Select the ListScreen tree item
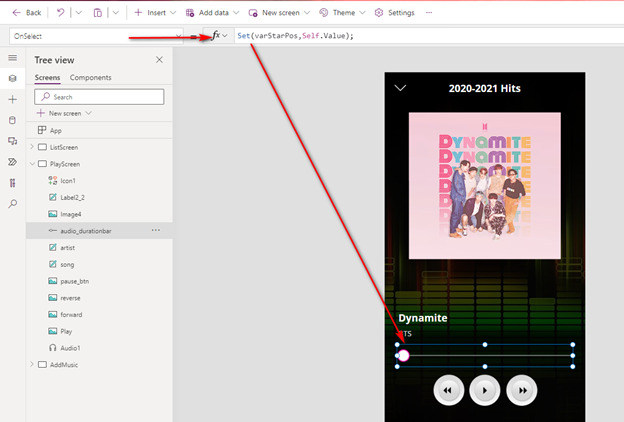The height and width of the screenshot is (422, 624). (x=64, y=147)
